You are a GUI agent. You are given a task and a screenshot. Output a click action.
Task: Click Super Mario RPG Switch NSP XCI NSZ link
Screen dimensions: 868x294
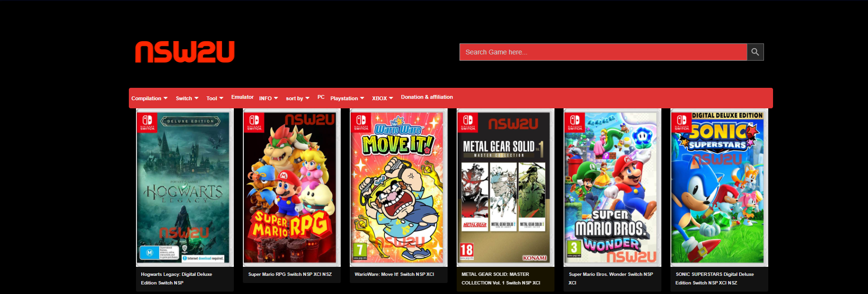coord(290,274)
